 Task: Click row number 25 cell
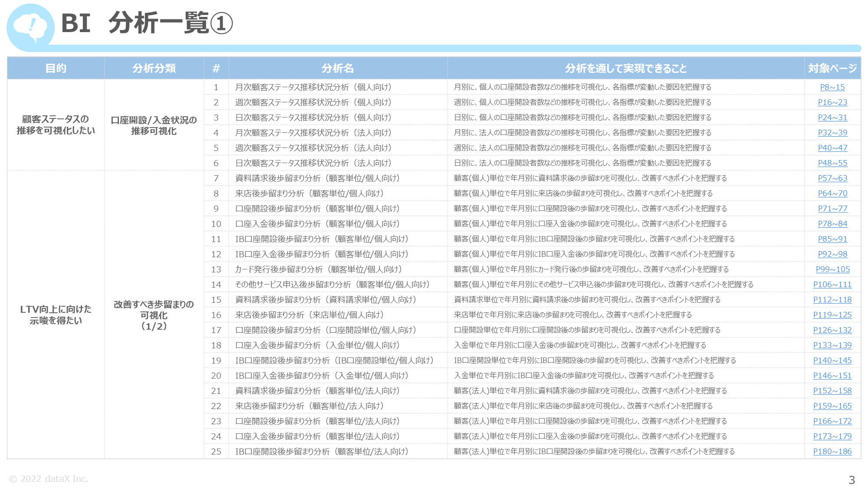click(x=216, y=452)
